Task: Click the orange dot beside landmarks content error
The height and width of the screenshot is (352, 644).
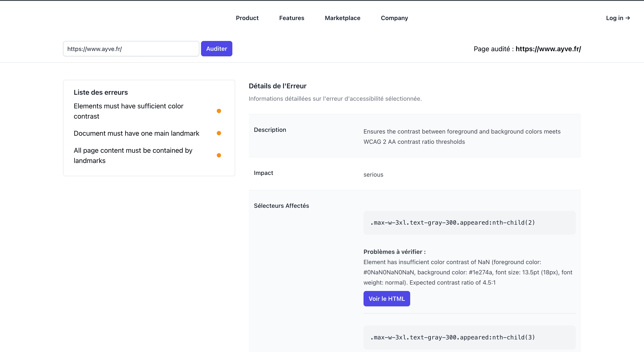Action: 219,156
